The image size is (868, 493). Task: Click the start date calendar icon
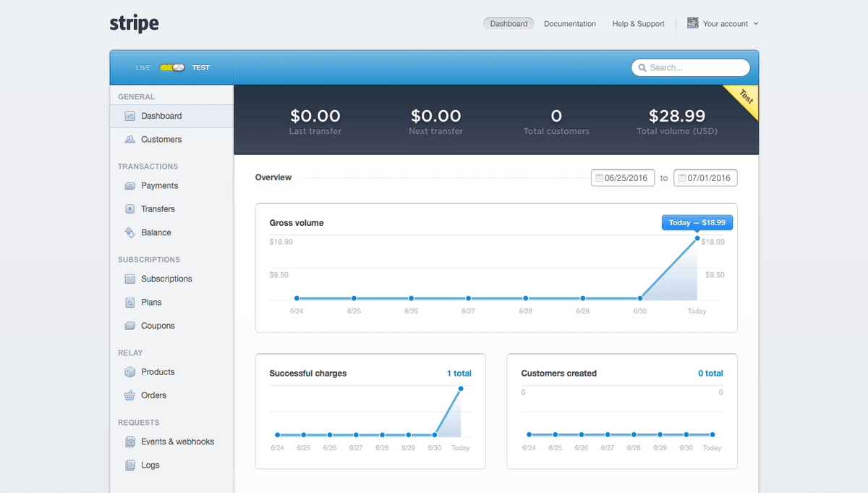(599, 178)
